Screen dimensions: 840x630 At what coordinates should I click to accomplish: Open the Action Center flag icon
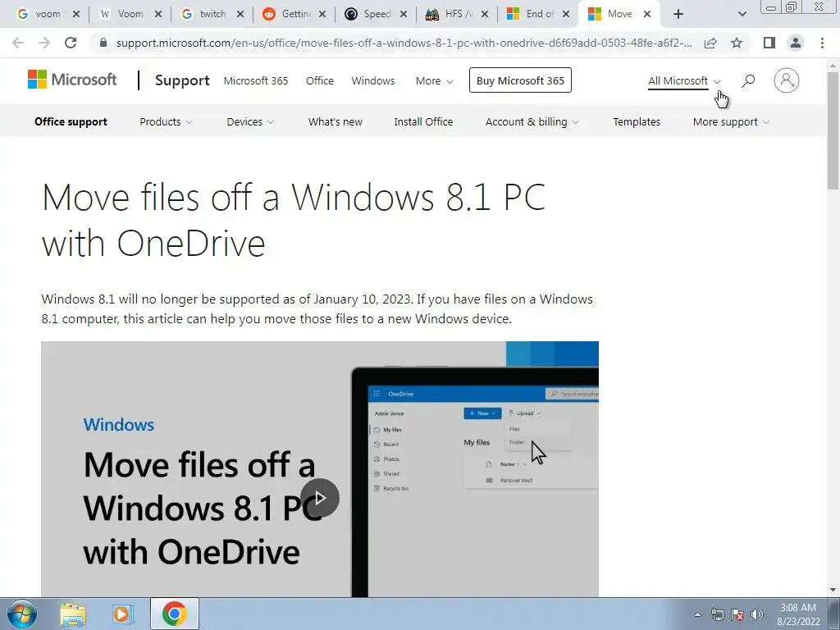tap(737, 614)
